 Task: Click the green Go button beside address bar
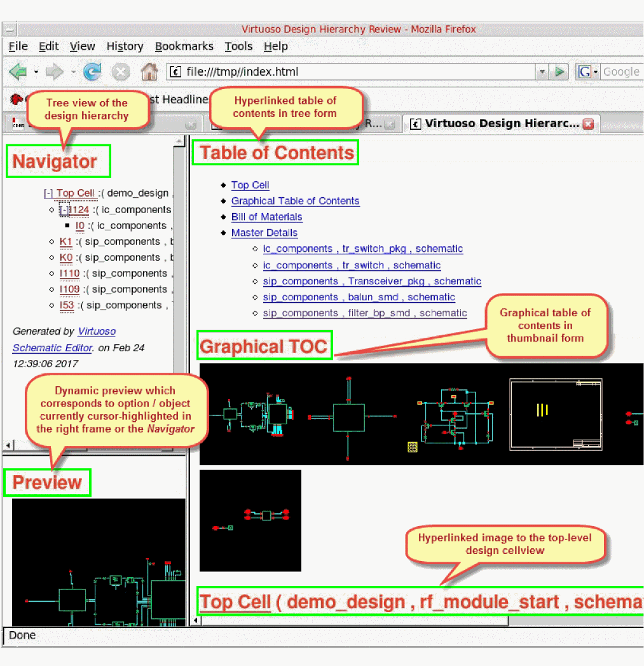click(559, 72)
